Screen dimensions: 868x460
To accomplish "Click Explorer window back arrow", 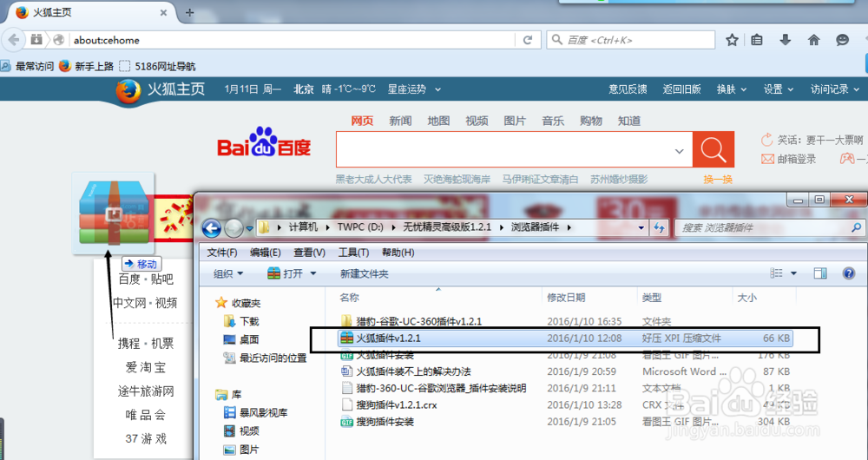I will click(212, 227).
